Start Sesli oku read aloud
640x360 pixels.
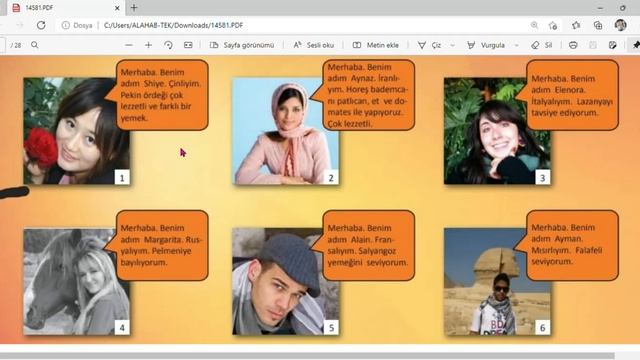(x=313, y=45)
